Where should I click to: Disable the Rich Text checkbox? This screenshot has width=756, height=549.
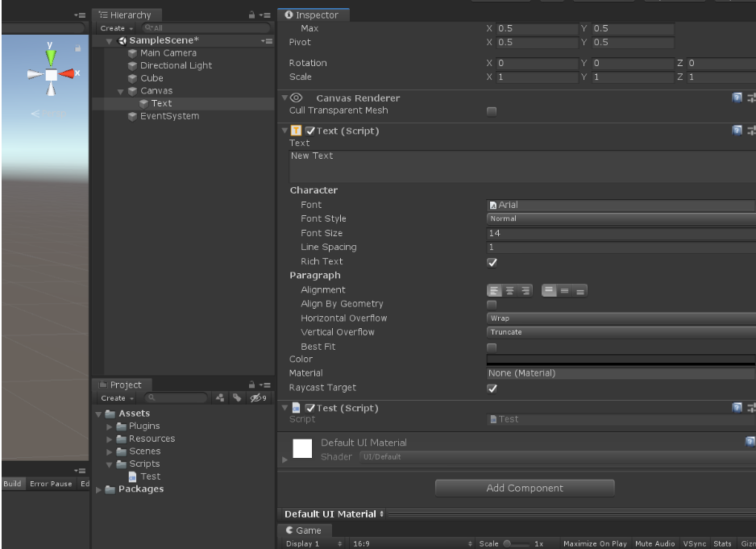pos(492,261)
